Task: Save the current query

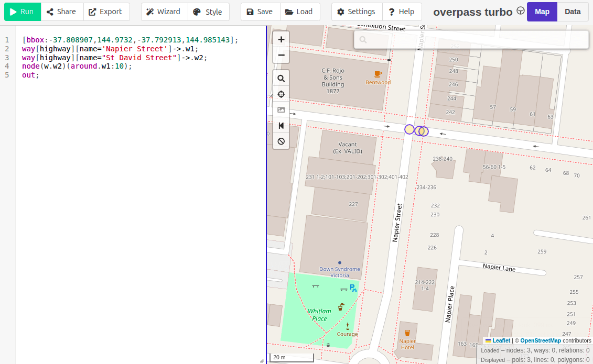Action: pyautogui.click(x=260, y=12)
